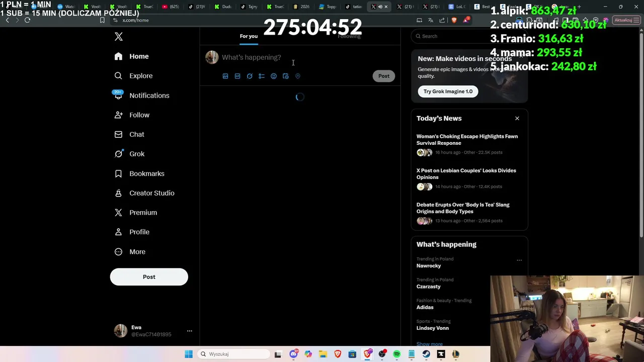Screen dimensions: 644x362
Task: Open Profile from the sidebar
Action: coord(132,232)
